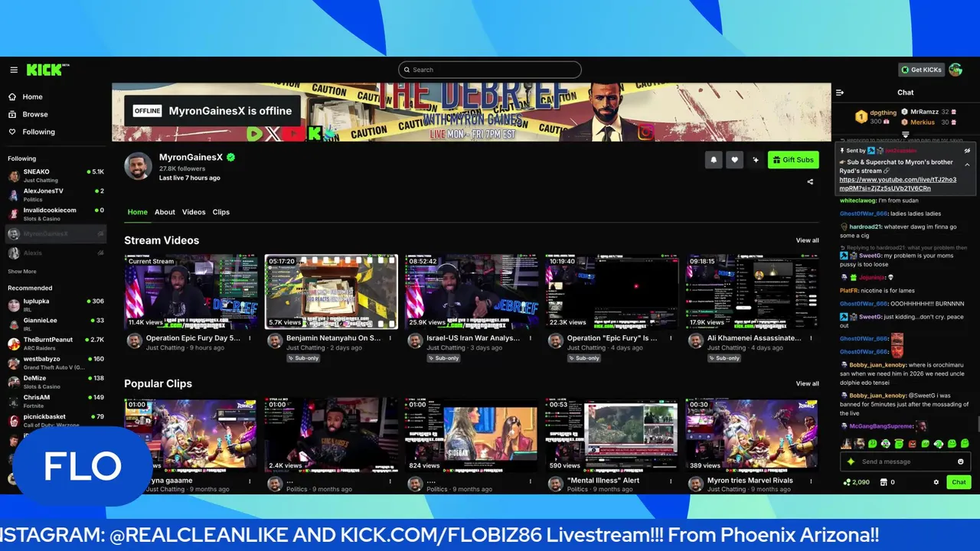Click the green sparkle icon in message box
This screenshot has height=551, width=980.
coord(851,461)
